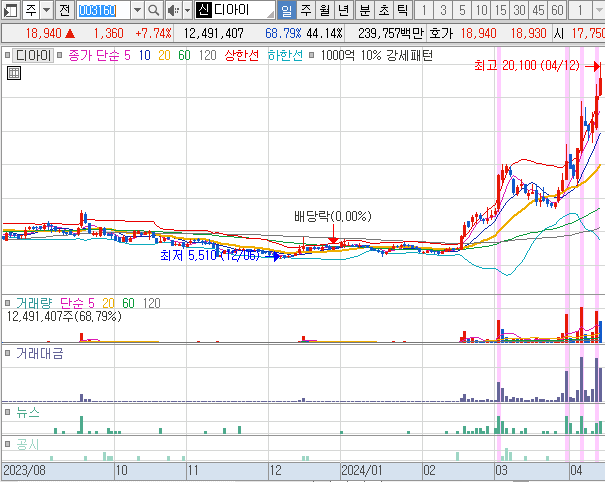
Task: Click the '배당락(0.00%)' annotation
Action: pos(333,216)
